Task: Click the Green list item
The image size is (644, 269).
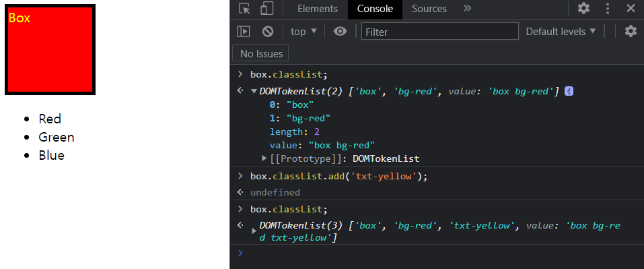Action: [x=57, y=137]
